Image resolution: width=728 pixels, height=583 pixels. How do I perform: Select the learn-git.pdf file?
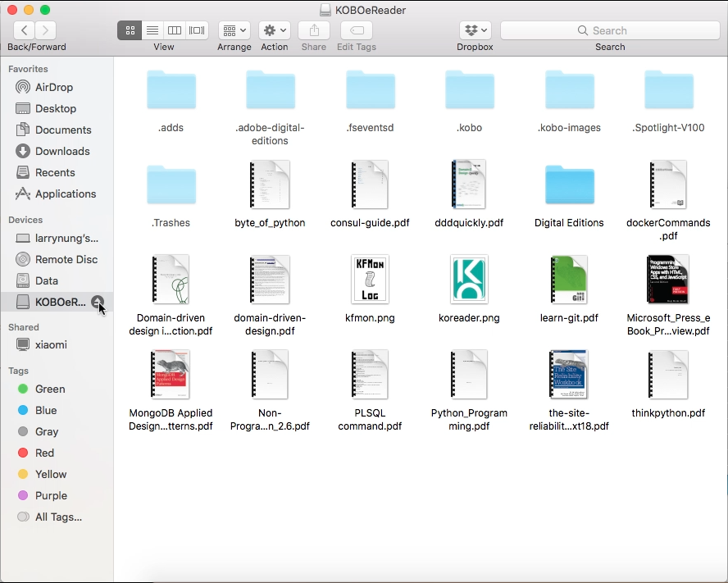[x=569, y=280]
